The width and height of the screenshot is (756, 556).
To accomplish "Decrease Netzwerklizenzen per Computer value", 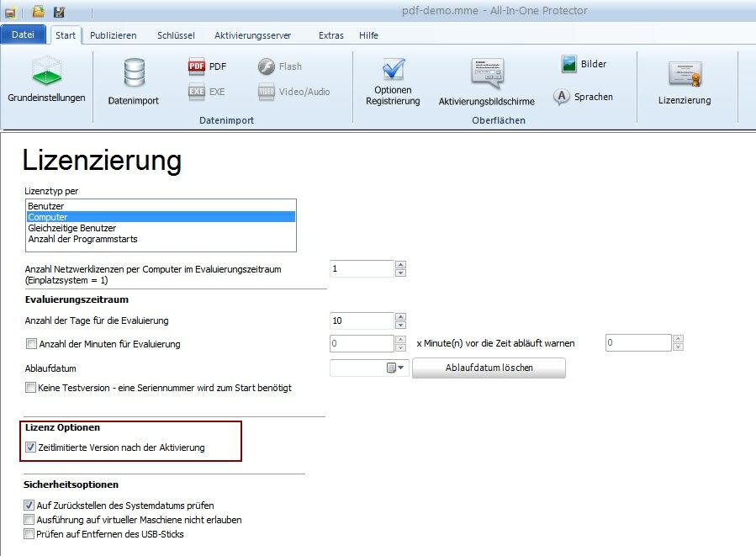I will [x=400, y=273].
